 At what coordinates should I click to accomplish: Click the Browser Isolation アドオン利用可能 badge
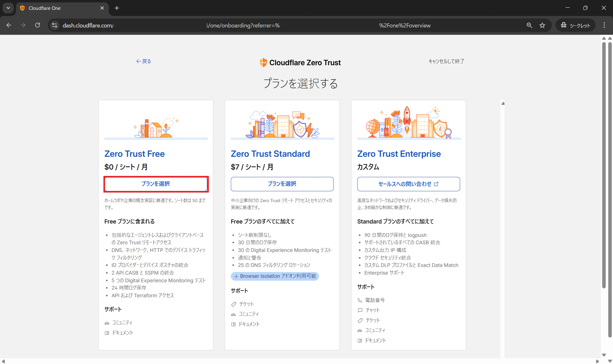(x=275, y=276)
